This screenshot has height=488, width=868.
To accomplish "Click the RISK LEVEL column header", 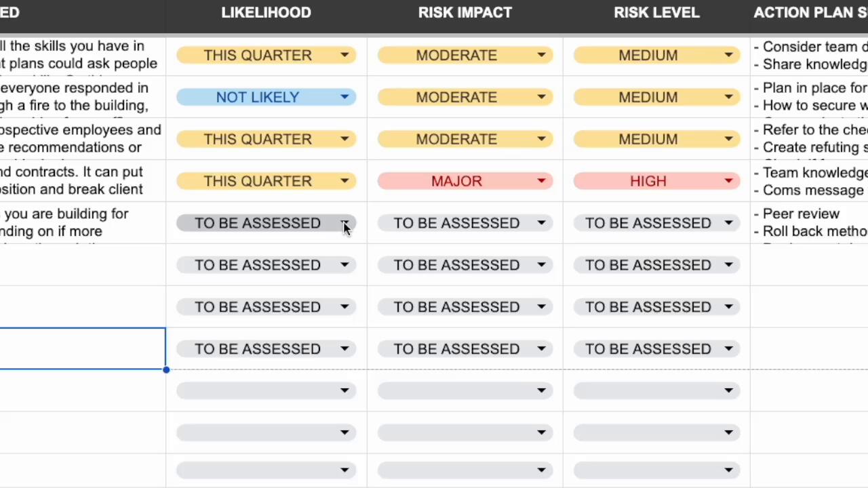I will pos(656,13).
